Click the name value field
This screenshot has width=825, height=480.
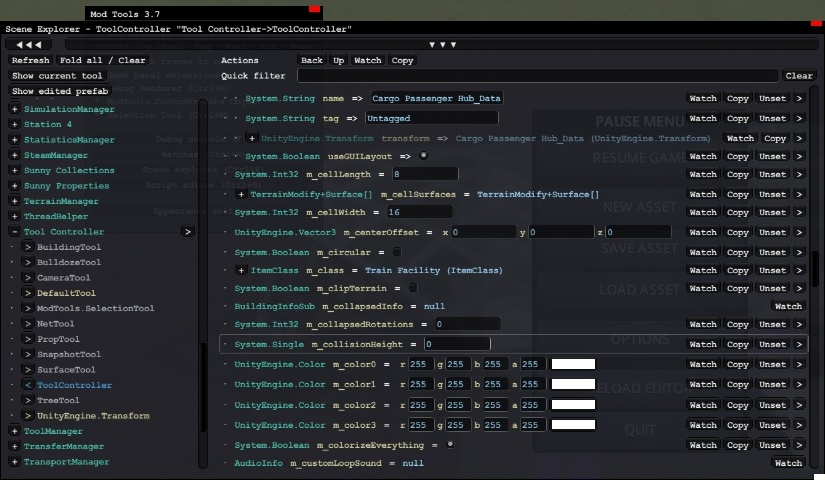pyautogui.click(x=437, y=98)
